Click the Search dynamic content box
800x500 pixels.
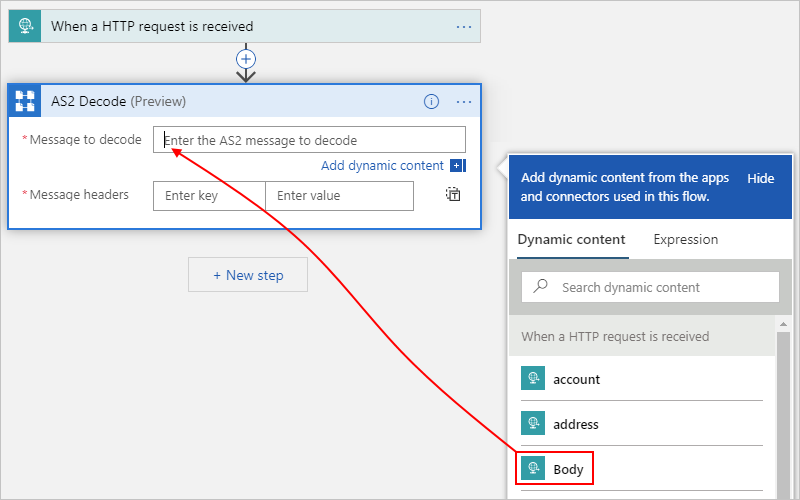click(x=651, y=287)
